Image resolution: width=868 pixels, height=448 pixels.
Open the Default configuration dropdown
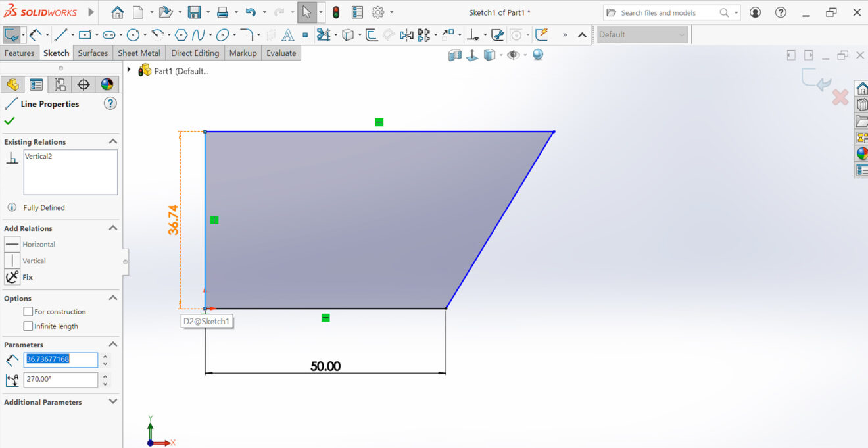tap(642, 35)
